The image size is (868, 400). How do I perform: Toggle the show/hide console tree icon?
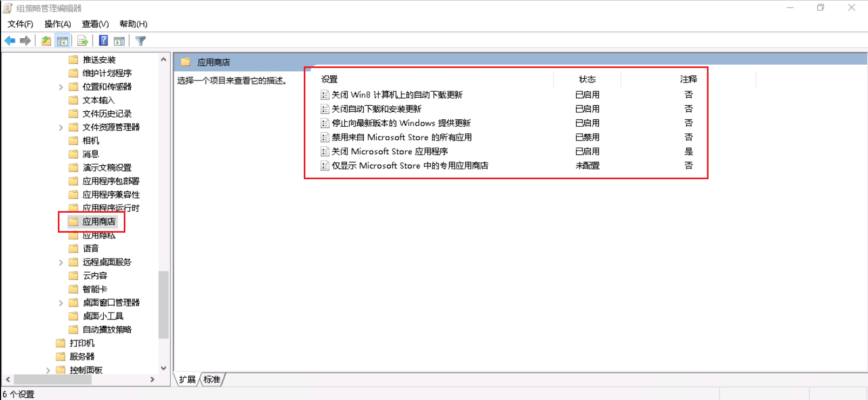(x=63, y=40)
